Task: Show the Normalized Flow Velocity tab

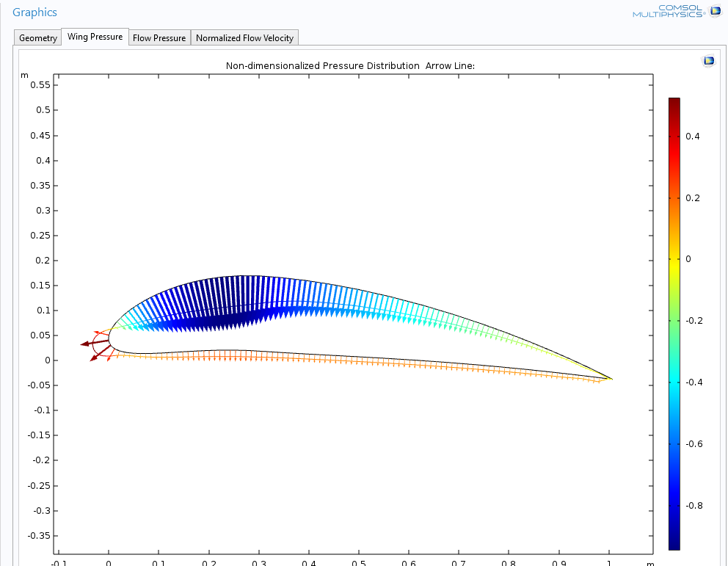Action: point(244,38)
